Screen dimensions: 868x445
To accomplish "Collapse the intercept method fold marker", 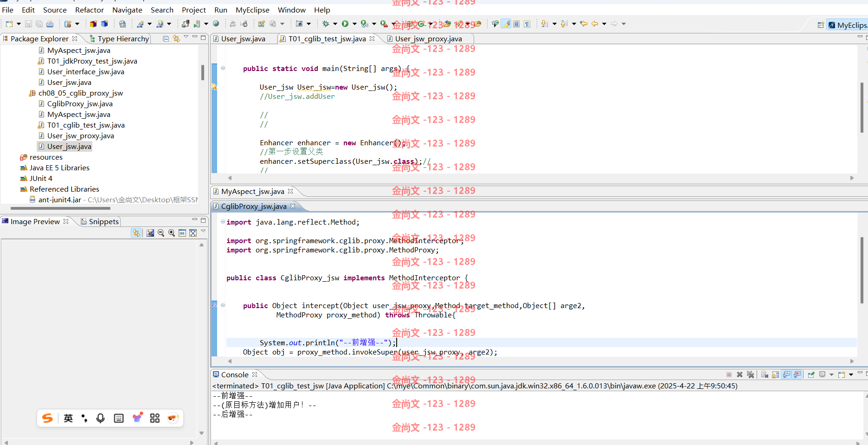I will [x=223, y=305].
